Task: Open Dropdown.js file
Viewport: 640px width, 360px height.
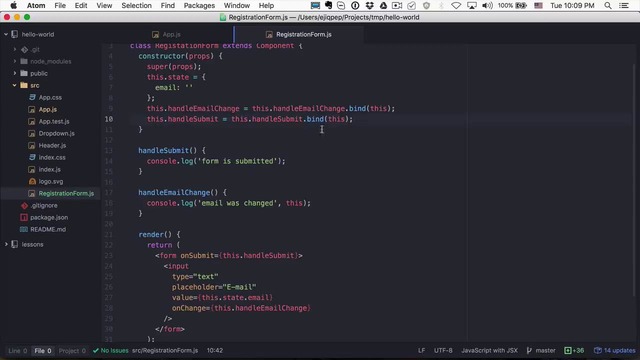Action: (x=56, y=133)
